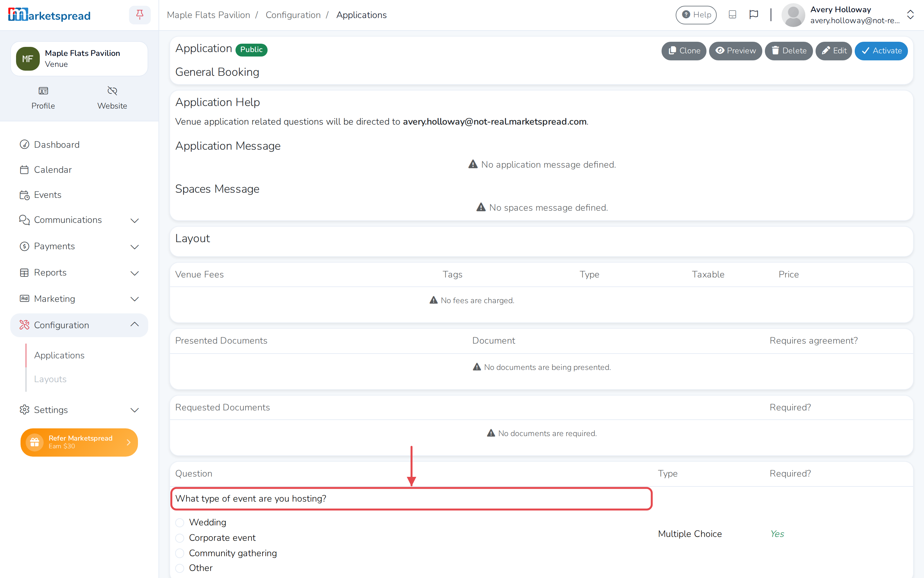The width and height of the screenshot is (924, 578).
Task: Click the Edit button
Action: [834, 51]
